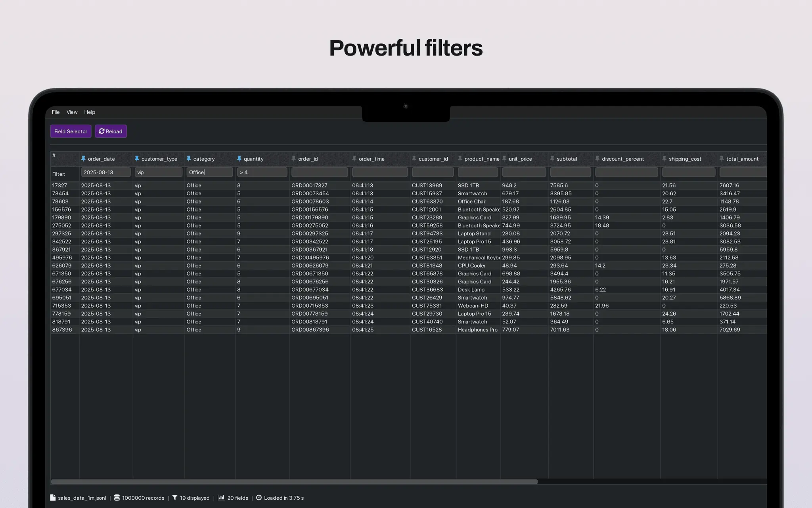Focus the subtotal filter field

[571, 172]
